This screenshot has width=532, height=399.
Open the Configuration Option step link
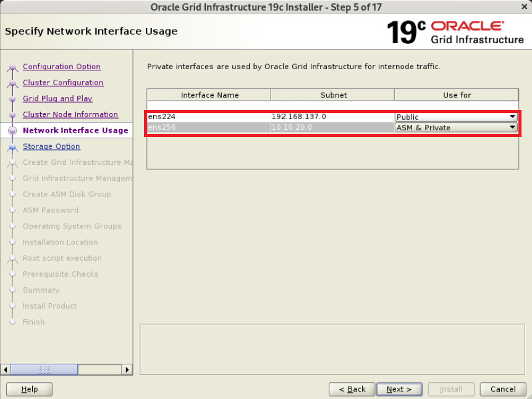pos(62,67)
